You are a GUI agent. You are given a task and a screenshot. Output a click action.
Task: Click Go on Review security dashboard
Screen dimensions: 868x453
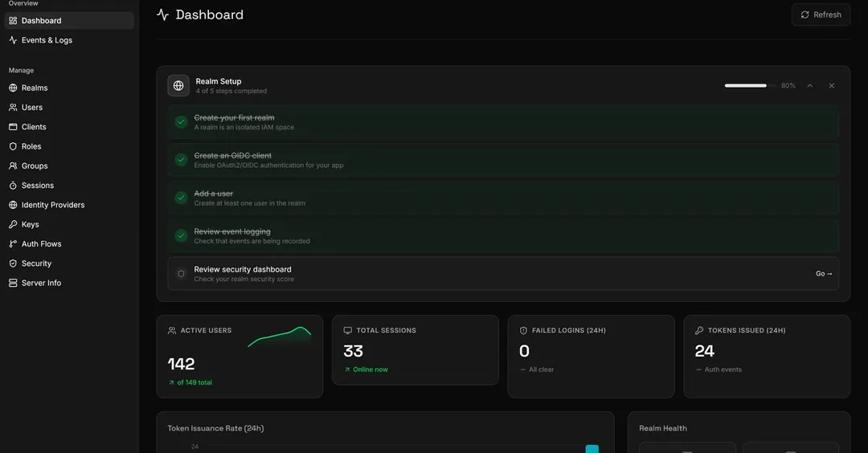point(824,274)
